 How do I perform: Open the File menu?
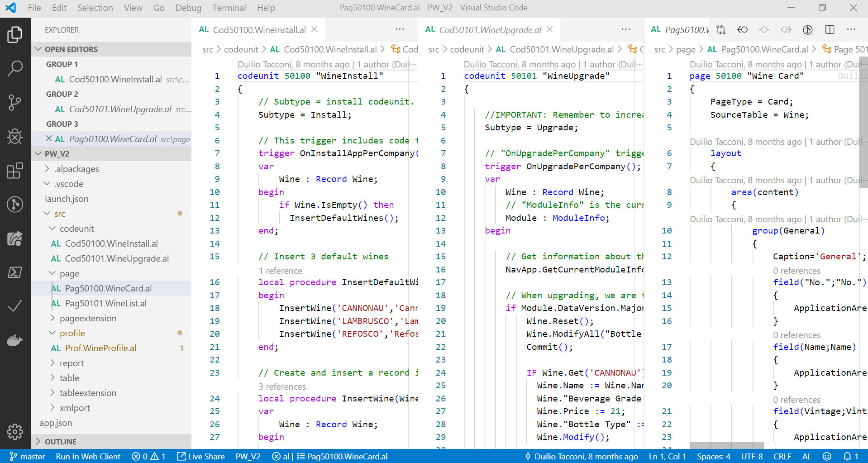coord(34,8)
